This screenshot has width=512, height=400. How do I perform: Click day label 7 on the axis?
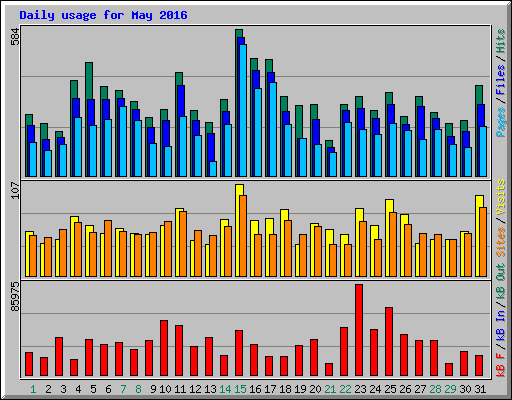point(123,389)
